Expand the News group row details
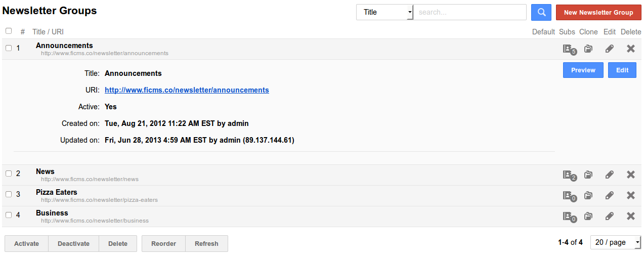This screenshot has height=258, width=644. (46, 171)
